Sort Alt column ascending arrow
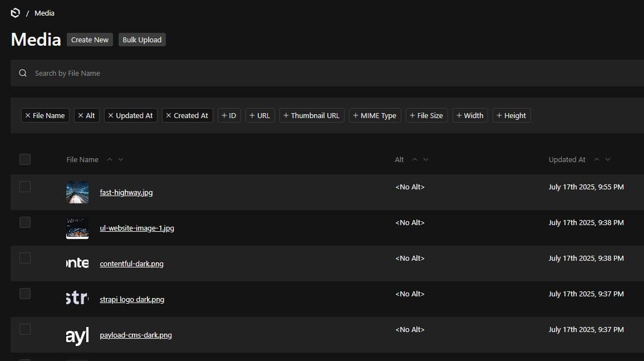Screen dimensions: 644x361 coord(414,159)
